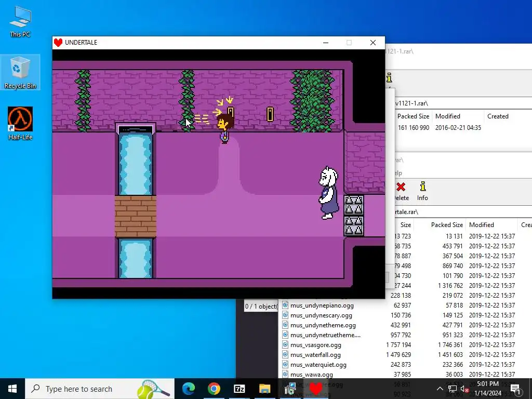This screenshot has width=532, height=399.
Task: Click the Undertale heart icon on the taskbar
Action: [x=315, y=389]
